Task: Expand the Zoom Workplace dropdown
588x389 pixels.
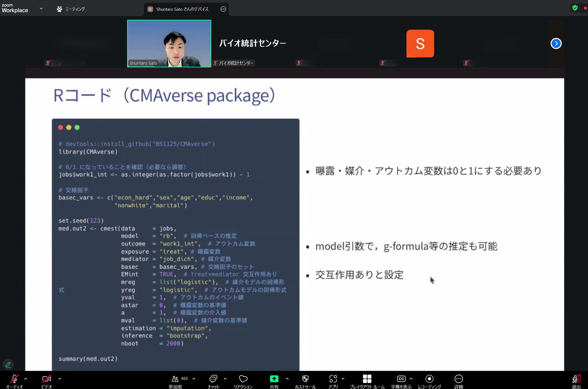Action: (x=41, y=8)
